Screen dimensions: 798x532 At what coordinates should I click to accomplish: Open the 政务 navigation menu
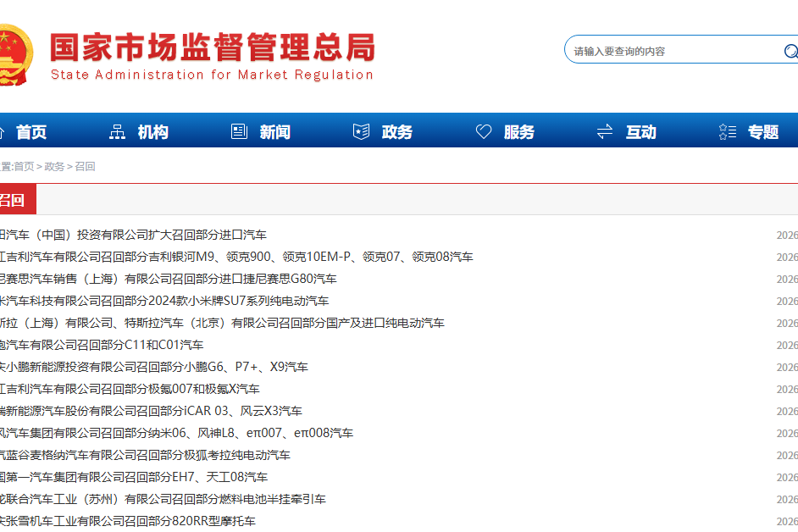[397, 132]
